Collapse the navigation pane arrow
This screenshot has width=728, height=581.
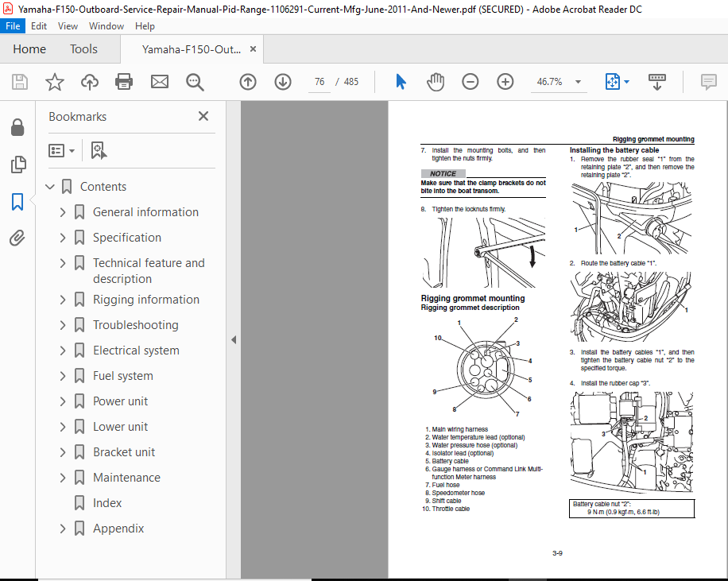(234, 340)
